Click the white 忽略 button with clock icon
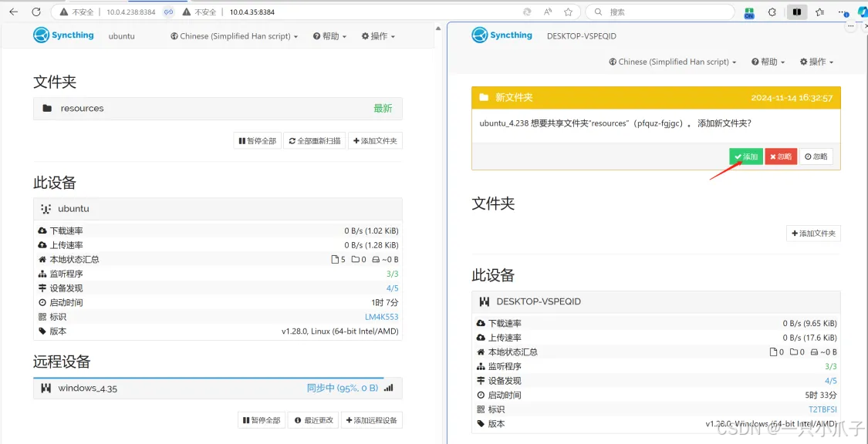The image size is (868, 444). (x=816, y=156)
